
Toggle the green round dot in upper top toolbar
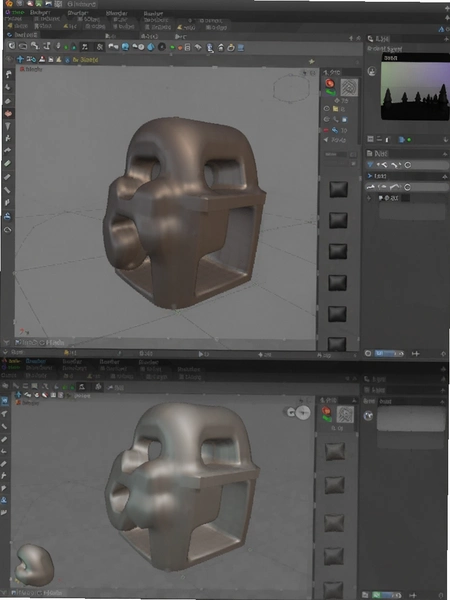[x=172, y=48]
